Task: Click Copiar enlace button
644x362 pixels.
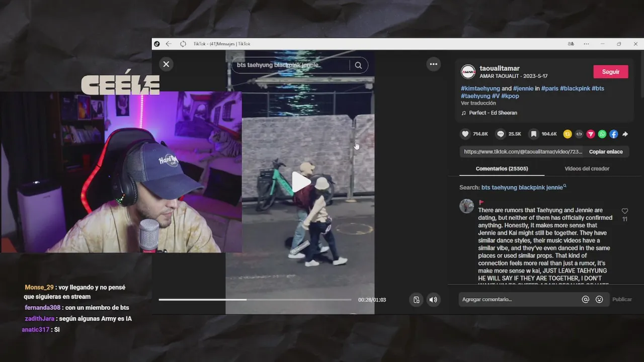Action: 606,151
